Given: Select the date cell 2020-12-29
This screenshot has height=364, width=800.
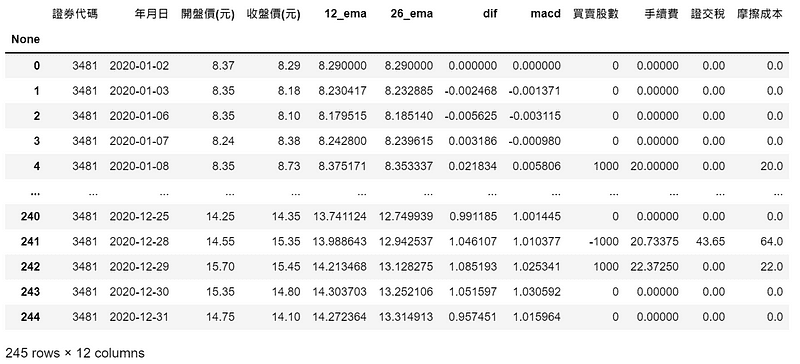Looking at the screenshot, I should [x=139, y=266].
